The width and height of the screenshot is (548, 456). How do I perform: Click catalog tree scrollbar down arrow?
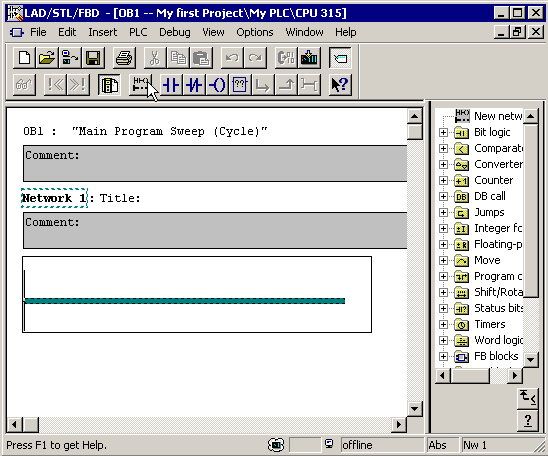click(531, 360)
